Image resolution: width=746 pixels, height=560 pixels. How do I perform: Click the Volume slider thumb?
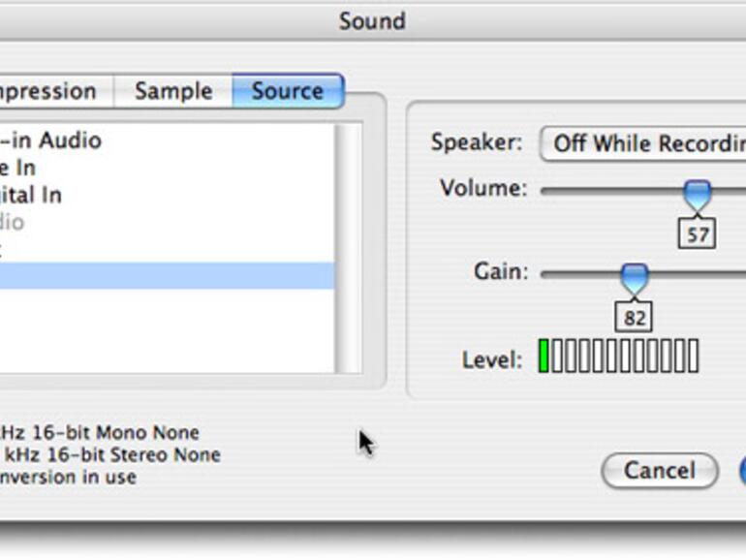point(697,195)
